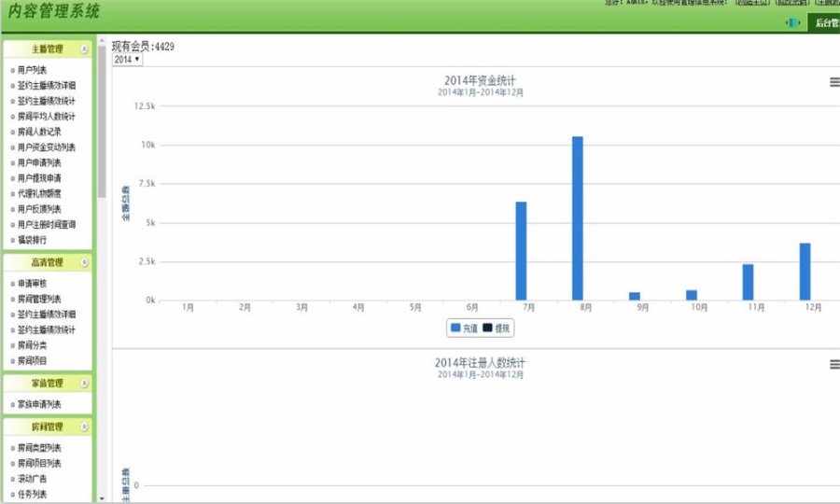The height and width of the screenshot is (504, 840).
Task: Open 用户资金变动列表 link
Action: [46, 147]
